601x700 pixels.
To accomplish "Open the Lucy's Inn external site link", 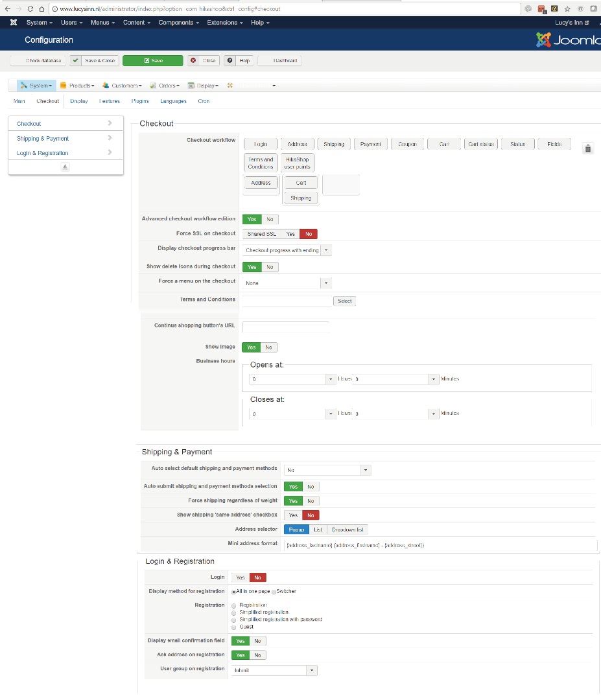I will pos(572,22).
